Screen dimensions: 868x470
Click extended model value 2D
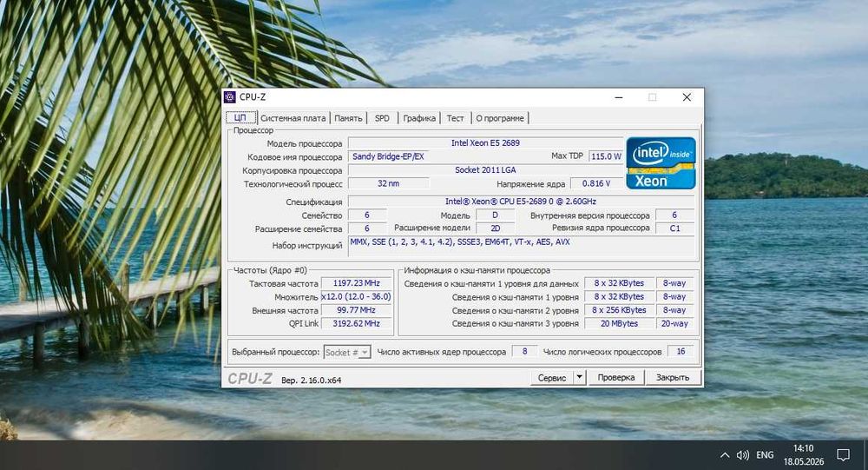pos(495,228)
